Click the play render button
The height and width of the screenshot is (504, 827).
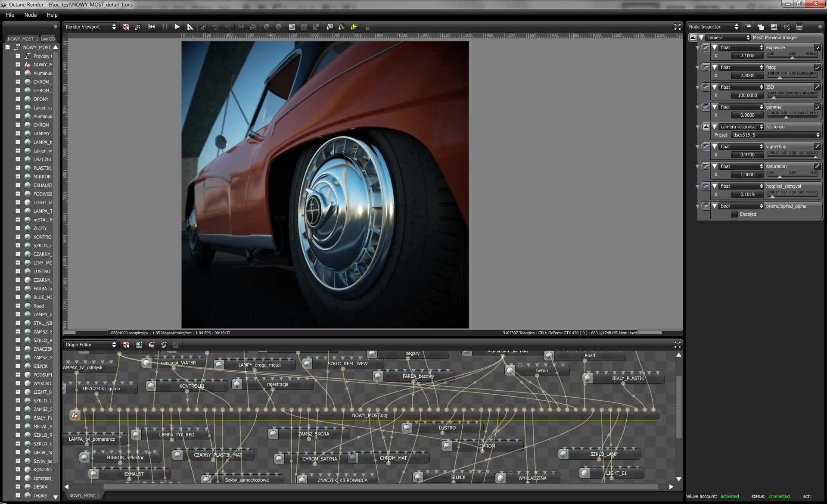pyautogui.click(x=177, y=27)
